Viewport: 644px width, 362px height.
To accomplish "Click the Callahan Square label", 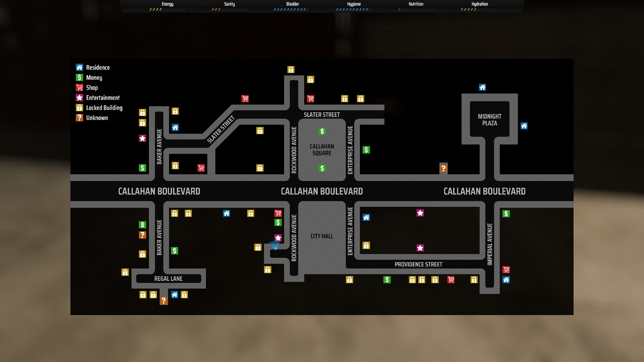I will point(322,149).
